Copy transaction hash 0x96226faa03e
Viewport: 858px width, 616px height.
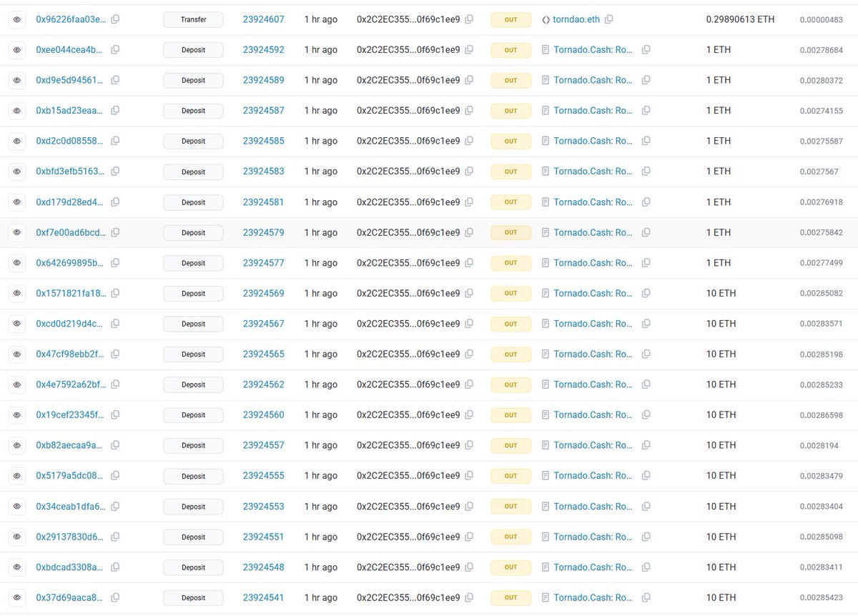[115, 19]
